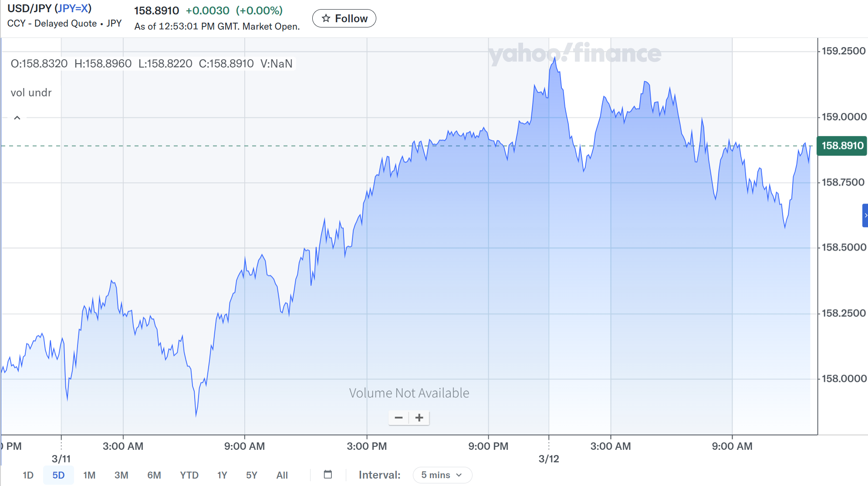Open the JPY=X ticker symbol link
868x486 pixels.
[x=73, y=8]
